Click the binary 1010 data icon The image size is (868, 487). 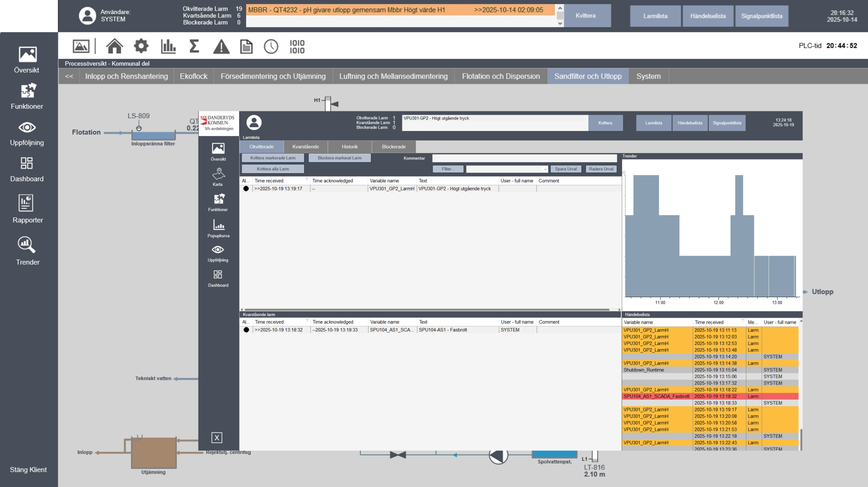[x=297, y=46]
